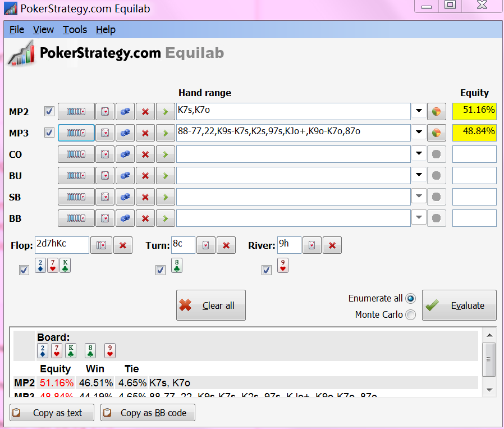Open flop card selector

[x=101, y=245]
